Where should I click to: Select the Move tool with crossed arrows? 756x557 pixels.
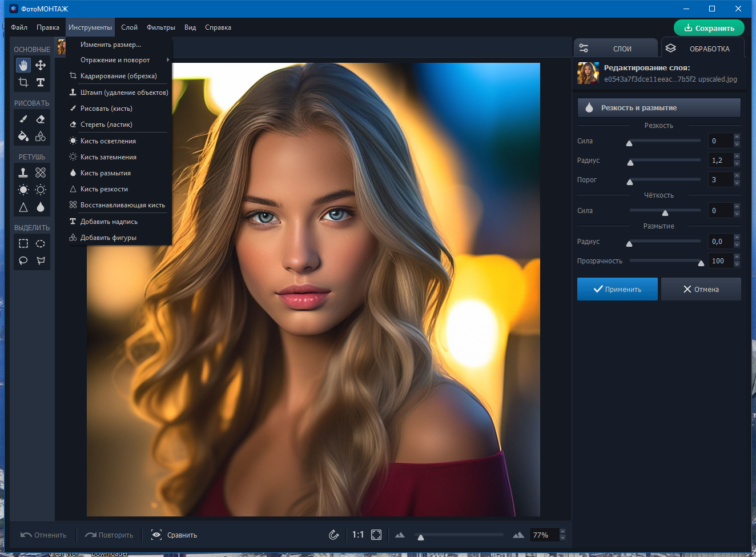(41, 65)
